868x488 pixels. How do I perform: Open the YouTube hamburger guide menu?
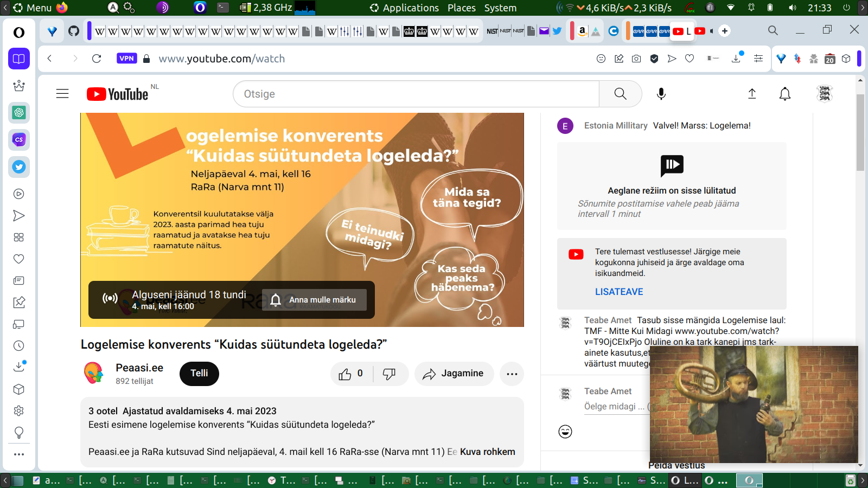point(62,94)
